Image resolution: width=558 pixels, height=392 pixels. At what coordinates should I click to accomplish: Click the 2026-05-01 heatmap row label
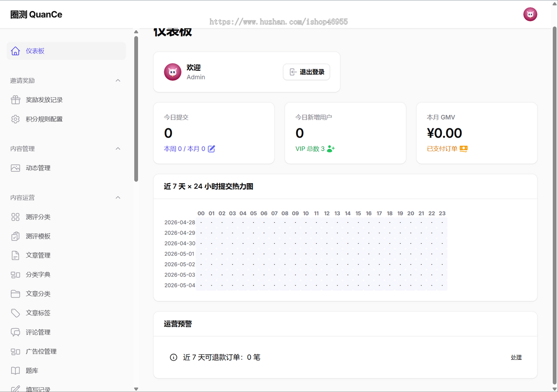click(179, 254)
